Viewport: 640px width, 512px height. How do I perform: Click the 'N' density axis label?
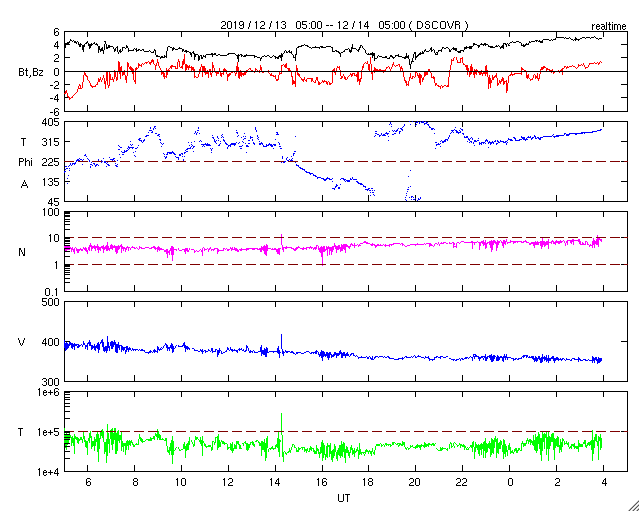click(x=22, y=252)
